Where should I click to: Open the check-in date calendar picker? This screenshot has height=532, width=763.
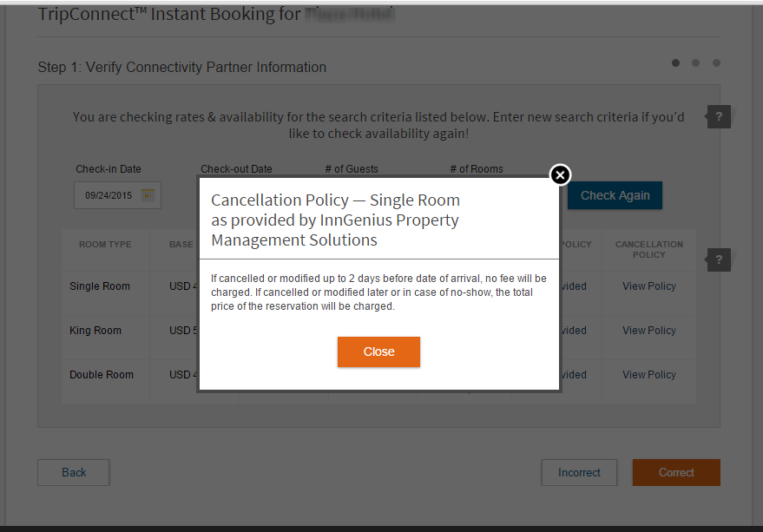click(x=148, y=195)
